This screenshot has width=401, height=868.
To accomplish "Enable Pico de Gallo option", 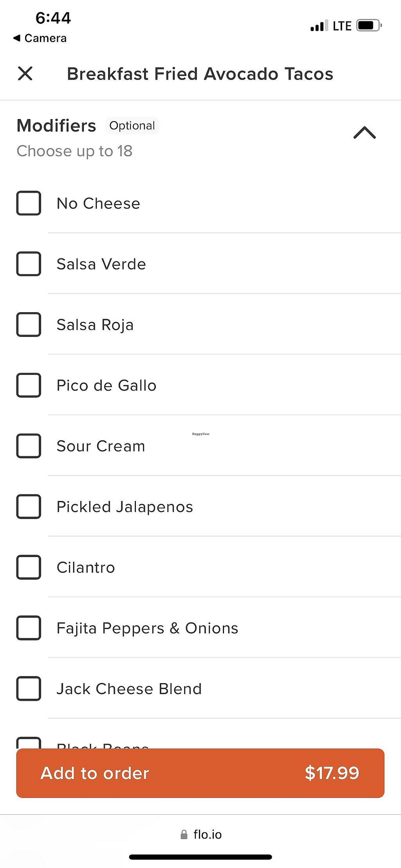I will coord(29,385).
